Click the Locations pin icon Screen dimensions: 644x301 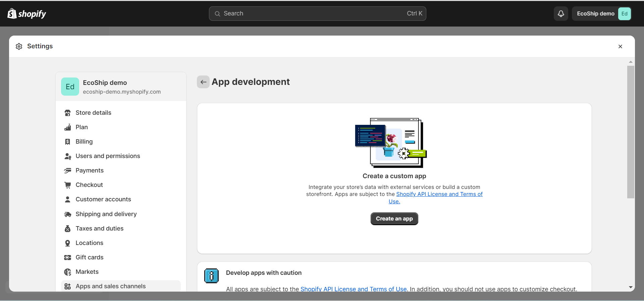67,243
